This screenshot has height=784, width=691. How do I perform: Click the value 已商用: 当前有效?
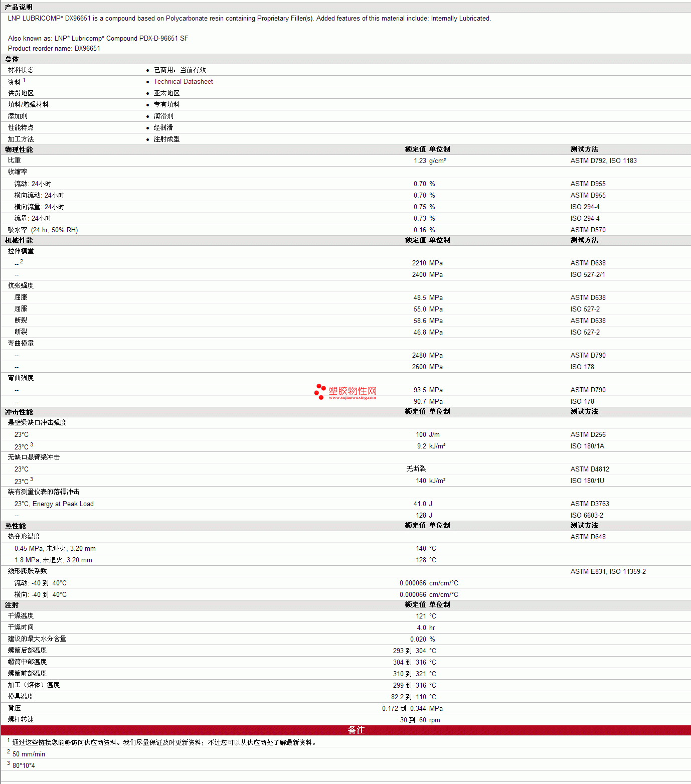click(x=180, y=70)
